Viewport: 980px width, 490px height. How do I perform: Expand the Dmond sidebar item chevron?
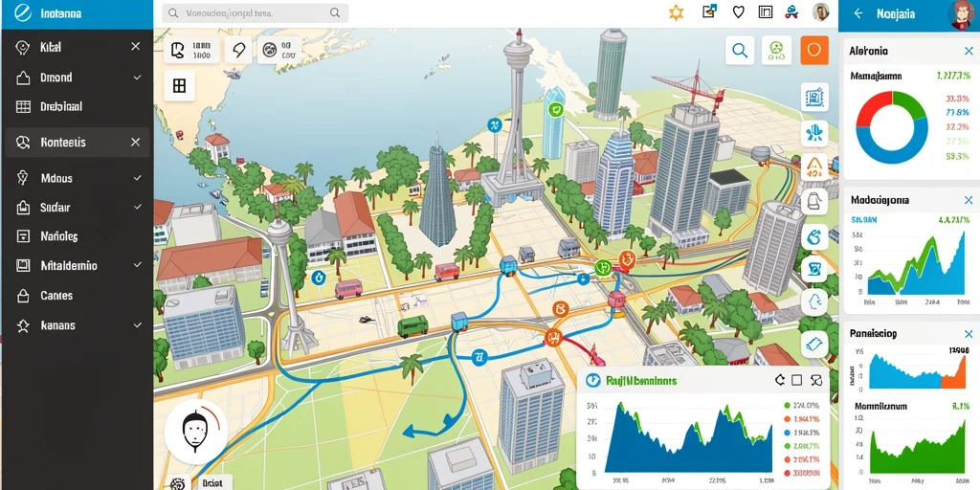tap(137, 78)
